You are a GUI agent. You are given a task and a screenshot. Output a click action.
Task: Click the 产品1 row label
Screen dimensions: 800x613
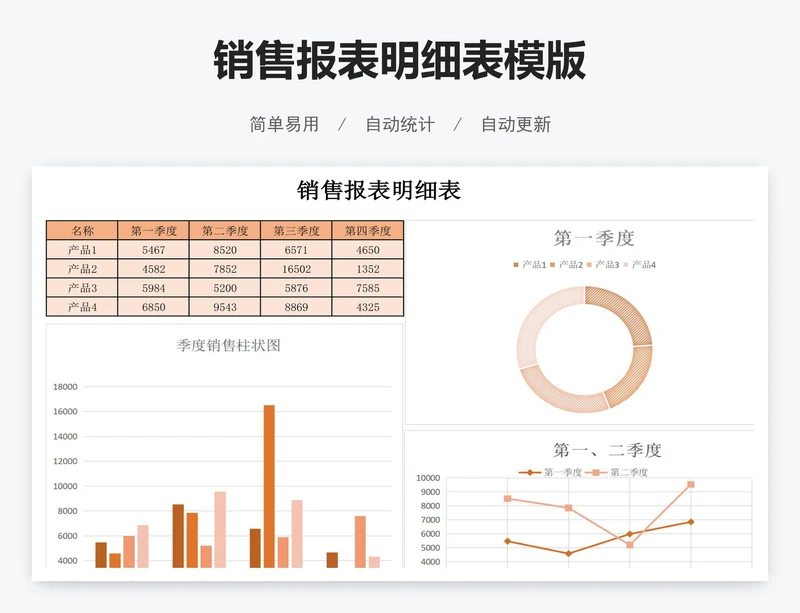coord(82,250)
